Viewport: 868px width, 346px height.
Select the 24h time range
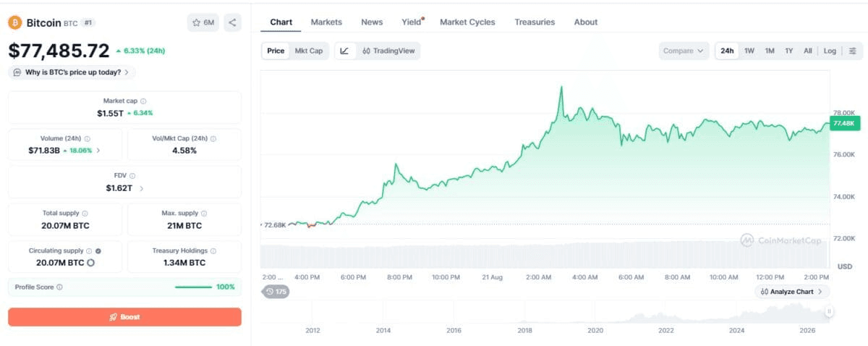[x=727, y=51]
